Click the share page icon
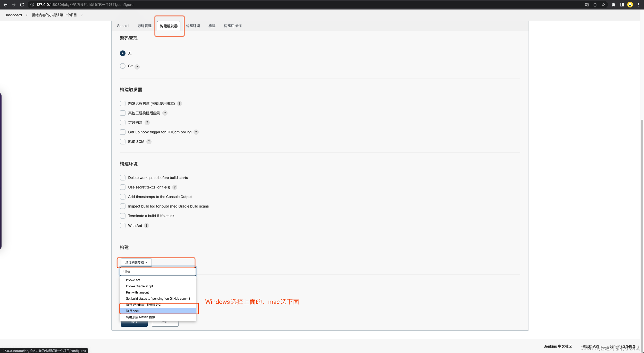644x353 pixels. pyautogui.click(x=595, y=5)
